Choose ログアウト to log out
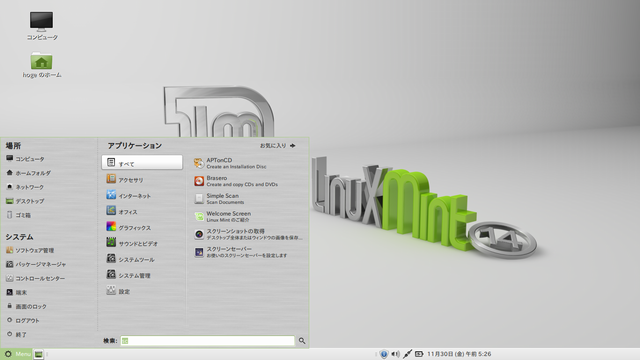 (23, 320)
